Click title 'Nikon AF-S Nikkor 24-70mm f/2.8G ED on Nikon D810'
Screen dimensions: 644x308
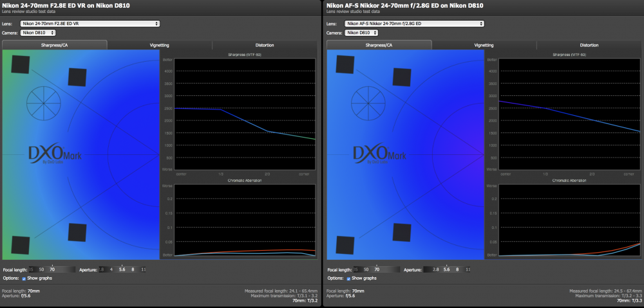pos(404,5)
